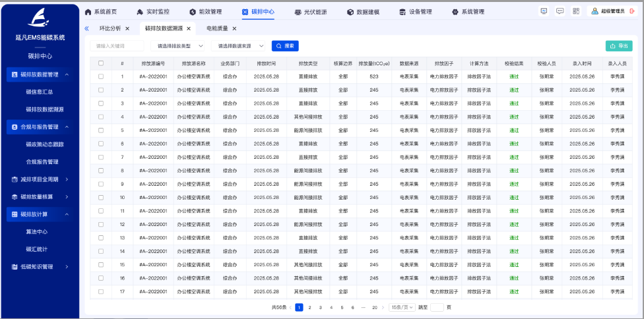Switch to 设备管理 in top navigation
The image size is (644, 319).
415,12
